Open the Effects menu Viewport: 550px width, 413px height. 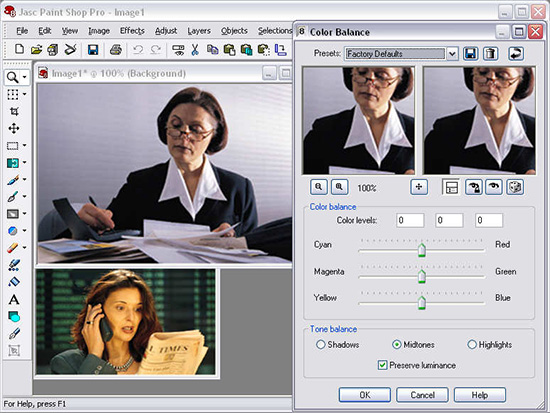[x=132, y=31]
